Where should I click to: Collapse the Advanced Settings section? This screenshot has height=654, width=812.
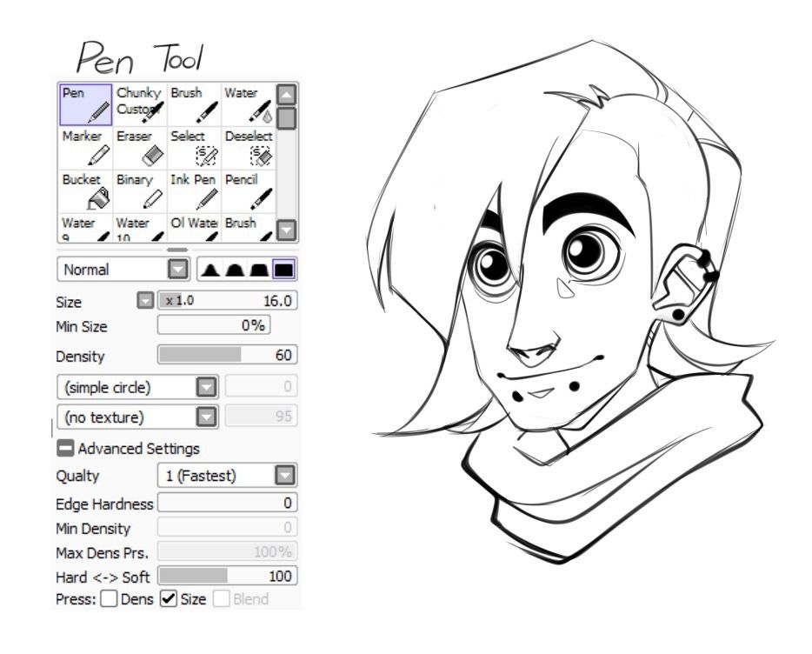coord(64,448)
